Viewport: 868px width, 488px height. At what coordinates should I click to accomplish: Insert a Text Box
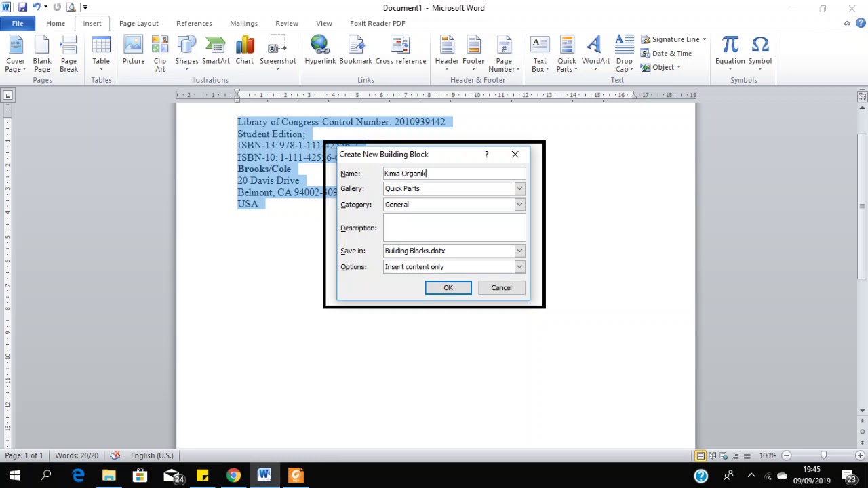540,54
